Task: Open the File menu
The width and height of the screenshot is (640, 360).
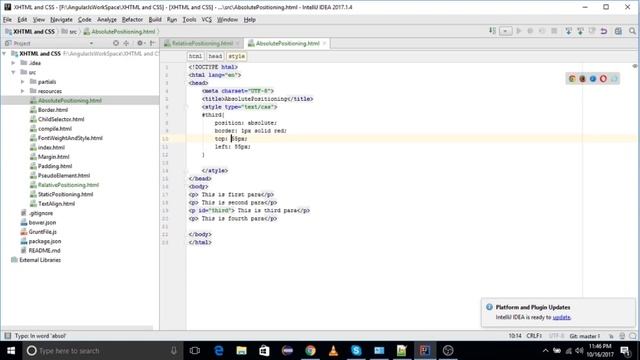Action: click(7, 20)
